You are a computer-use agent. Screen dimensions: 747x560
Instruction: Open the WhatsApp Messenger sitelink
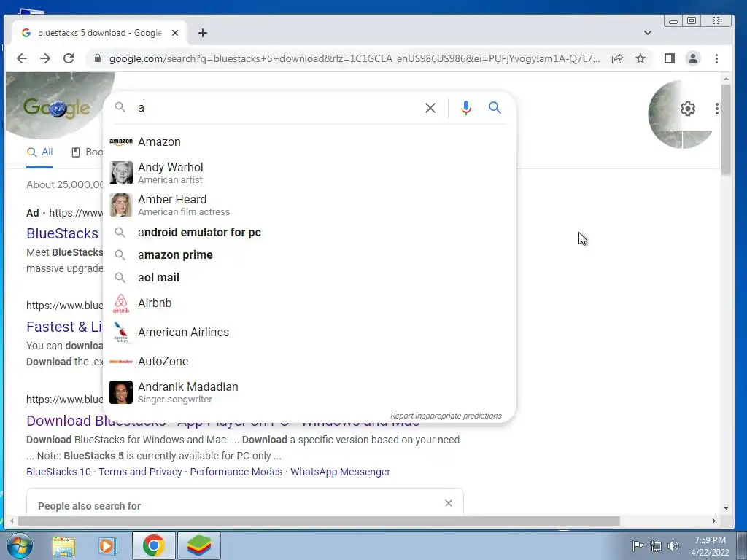point(340,472)
